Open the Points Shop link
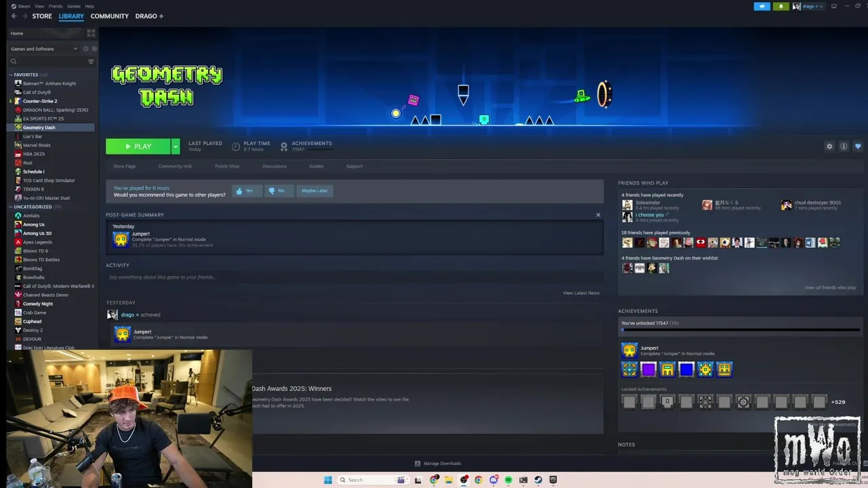The height and width of the screenshot is (488, 868). coord(227,166)
